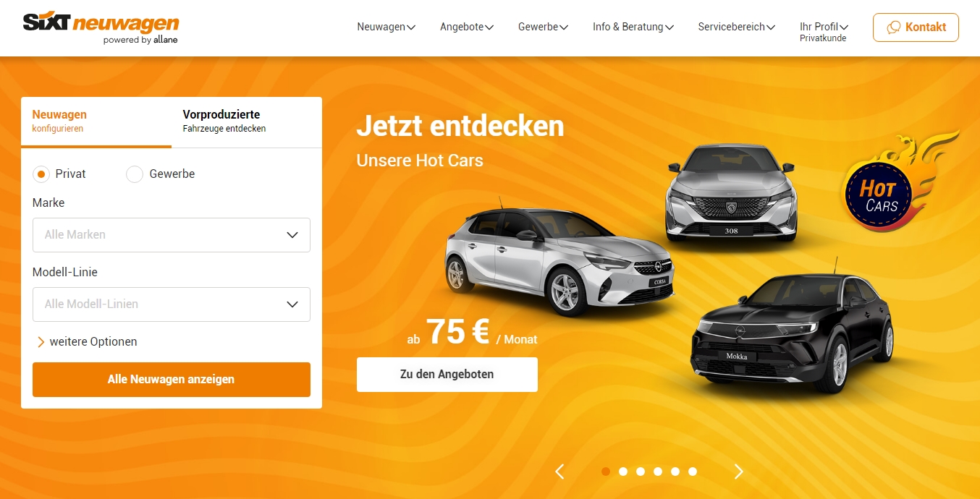Select the Gewerbe radio button
980x499 pixels.
click(135, 174)
